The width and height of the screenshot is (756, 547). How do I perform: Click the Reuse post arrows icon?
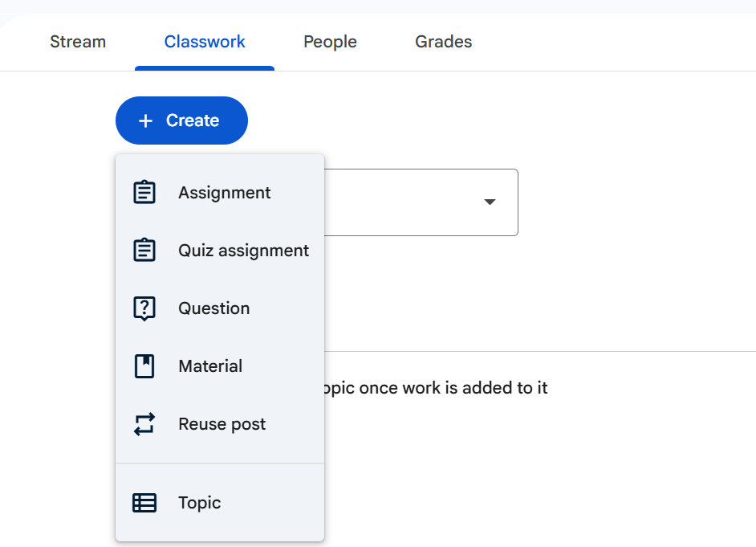click(144, 424)
